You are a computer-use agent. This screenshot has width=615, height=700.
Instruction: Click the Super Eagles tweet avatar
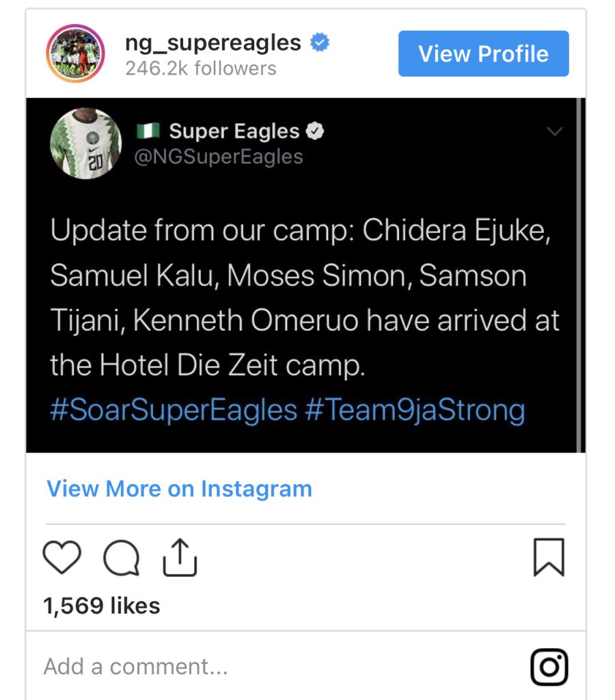[x=86, y=144]
